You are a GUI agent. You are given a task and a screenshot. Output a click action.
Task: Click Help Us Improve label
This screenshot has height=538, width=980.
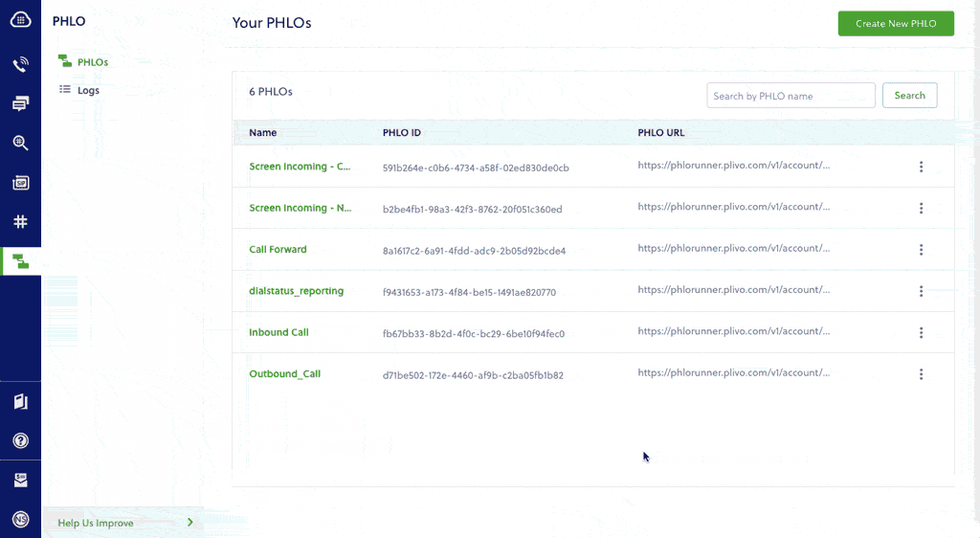click(x=96, y=523)
